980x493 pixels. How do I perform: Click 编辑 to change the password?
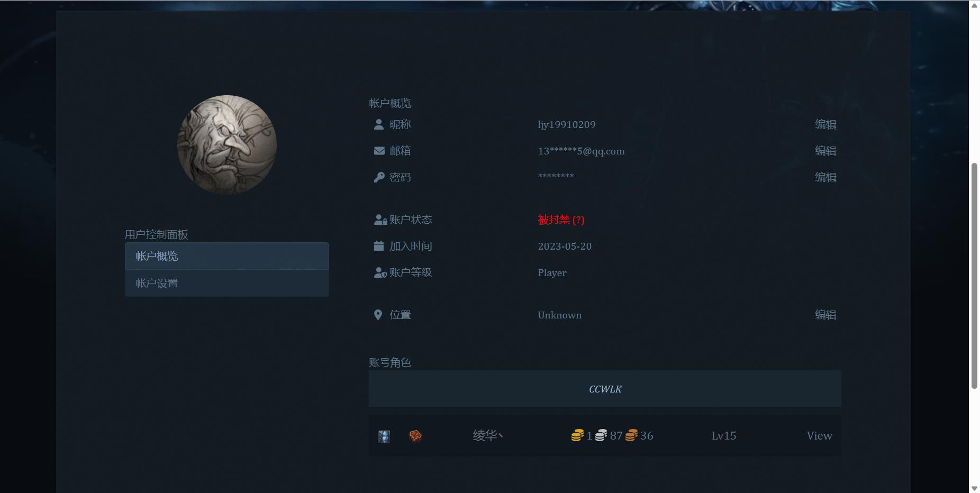tap(825, 177)
